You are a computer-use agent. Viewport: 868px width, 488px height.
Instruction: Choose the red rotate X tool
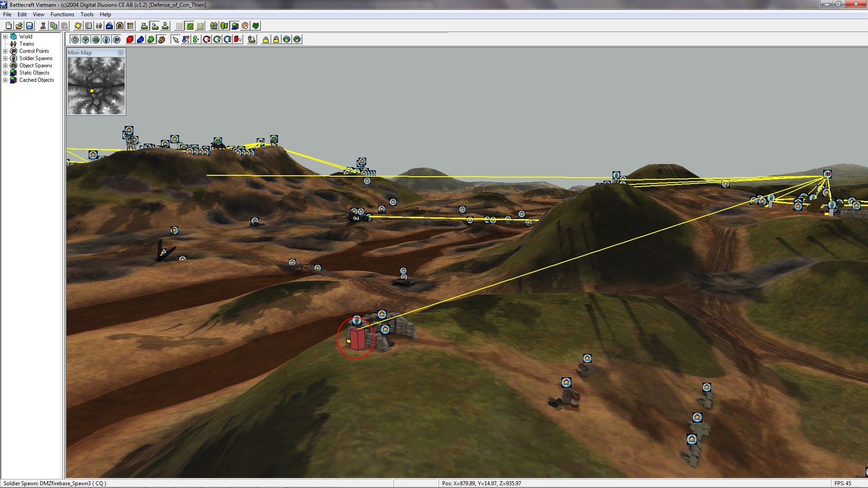[207, 39]
